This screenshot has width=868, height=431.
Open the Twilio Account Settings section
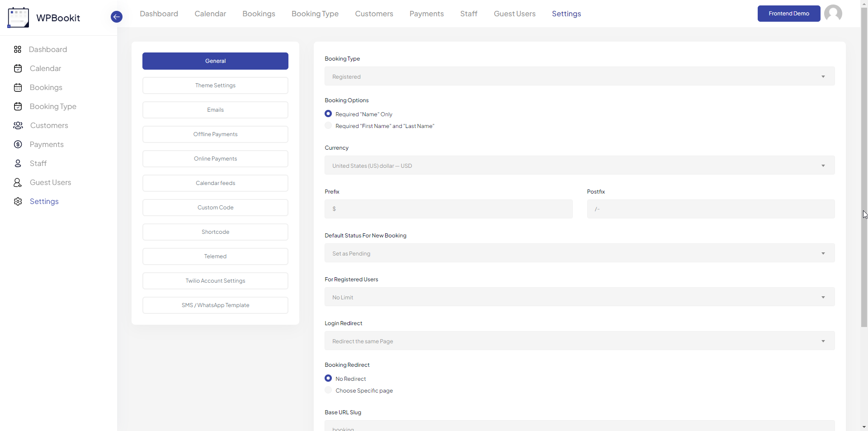[x=215, y=280]
